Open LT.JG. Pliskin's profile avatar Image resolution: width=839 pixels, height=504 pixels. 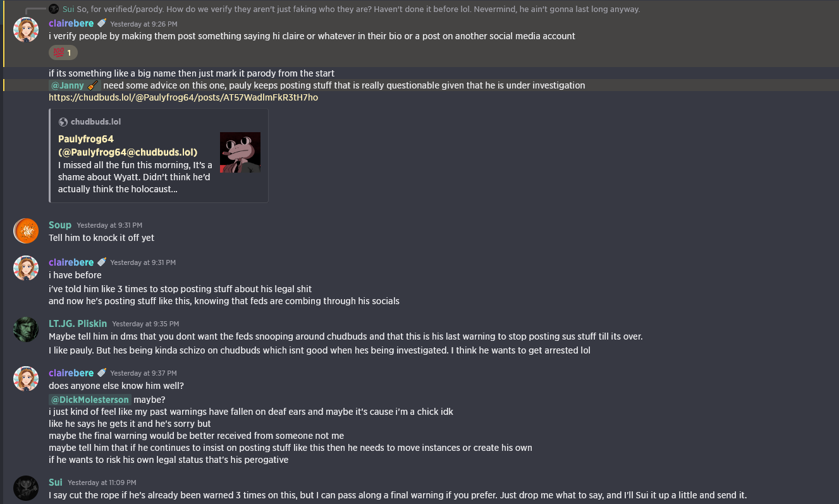[x=26, y=329]
